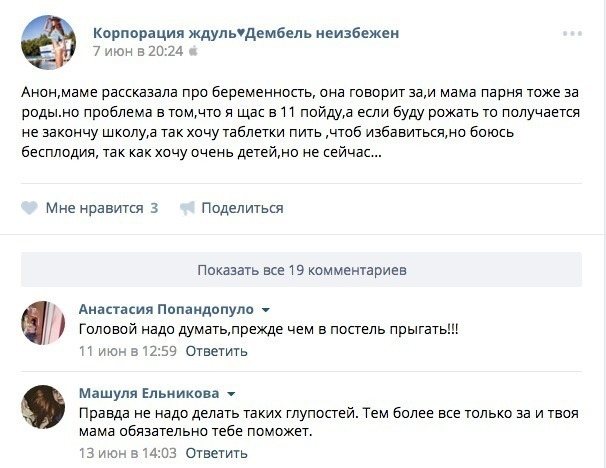Click the Поделиться share label
Viewport: 606px width, 468px height.
[242, 208]
